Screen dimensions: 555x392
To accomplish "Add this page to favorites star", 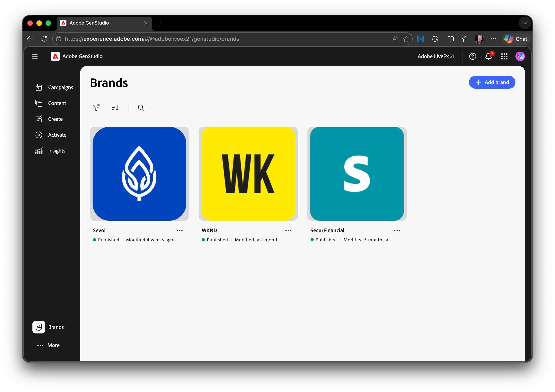I will click(x=406, y=39).
